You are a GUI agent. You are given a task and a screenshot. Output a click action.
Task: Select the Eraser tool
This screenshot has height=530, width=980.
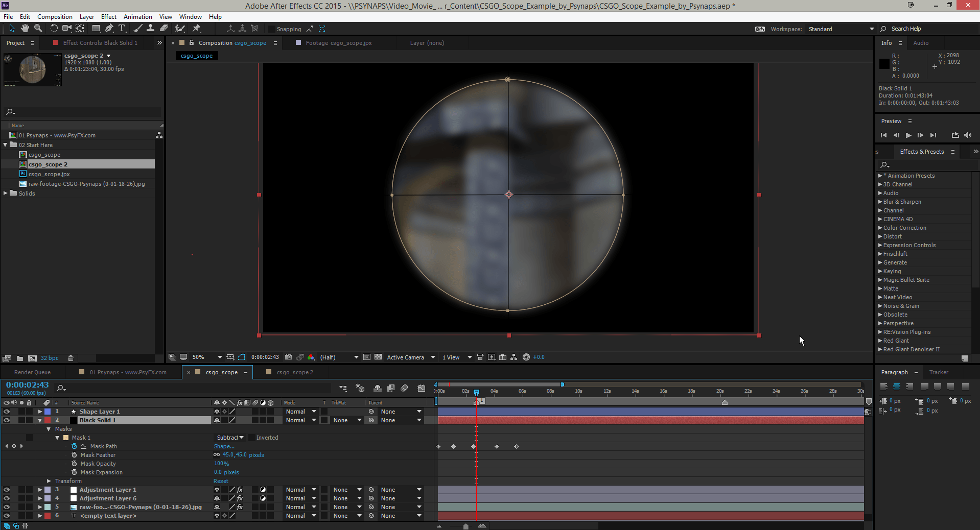click(164, 29)
